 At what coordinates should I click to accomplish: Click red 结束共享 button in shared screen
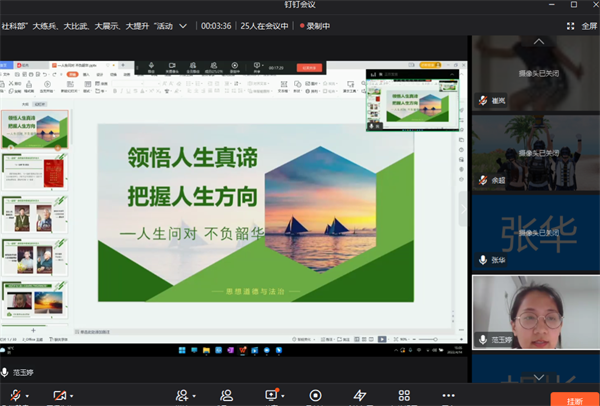pos(309,68)
